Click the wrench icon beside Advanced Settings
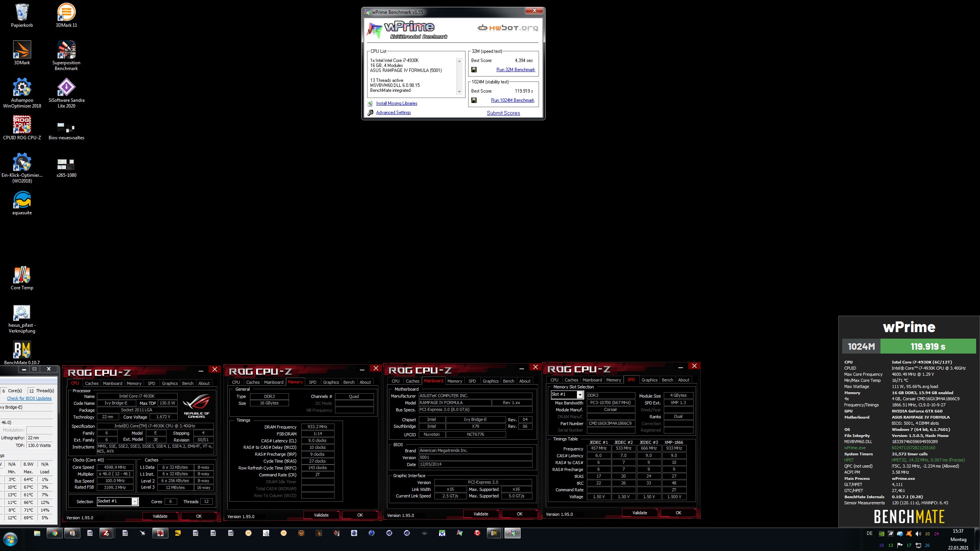This screenshot has height=551, width=980. pyautogui.click(x=370, y=112)
